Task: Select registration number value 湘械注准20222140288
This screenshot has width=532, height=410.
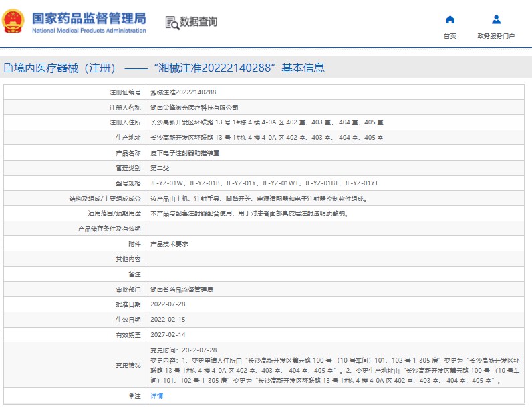Action: click(x=183, y=92)
